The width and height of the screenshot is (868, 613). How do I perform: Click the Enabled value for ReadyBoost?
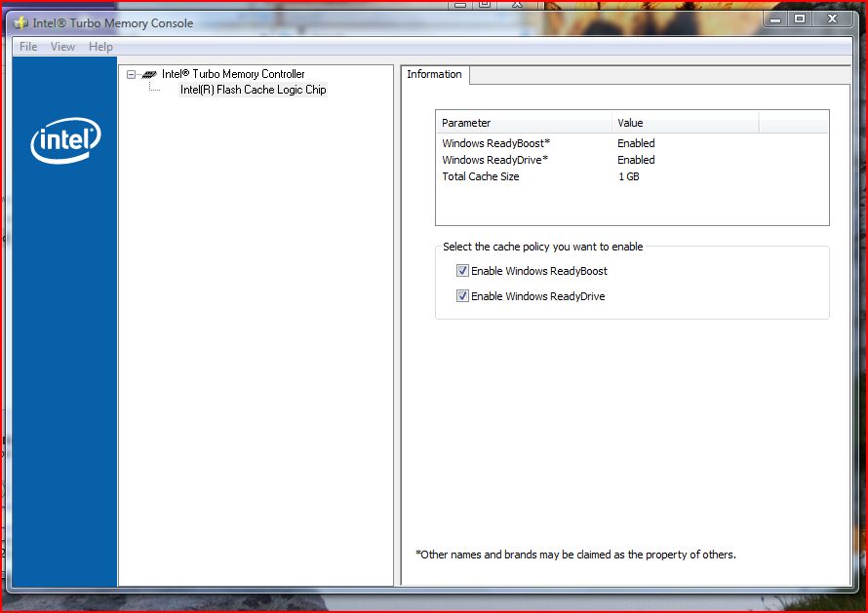(x=636, y=143)
